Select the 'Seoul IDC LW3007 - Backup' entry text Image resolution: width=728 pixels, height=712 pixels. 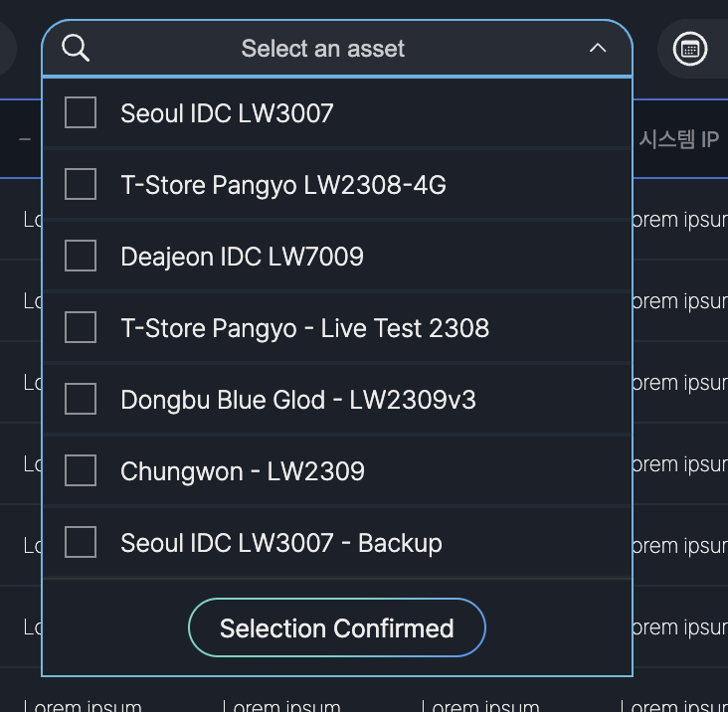(281, 543)
